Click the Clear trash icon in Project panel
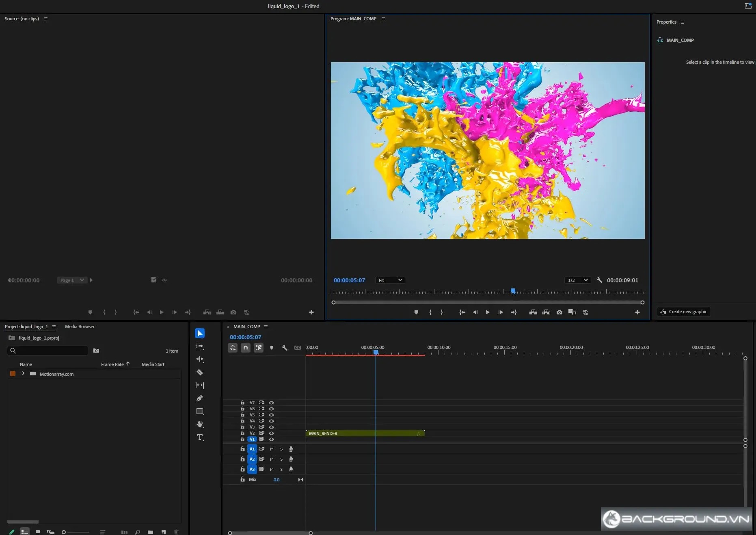756x535 pixels. click(x=176, y=532)
